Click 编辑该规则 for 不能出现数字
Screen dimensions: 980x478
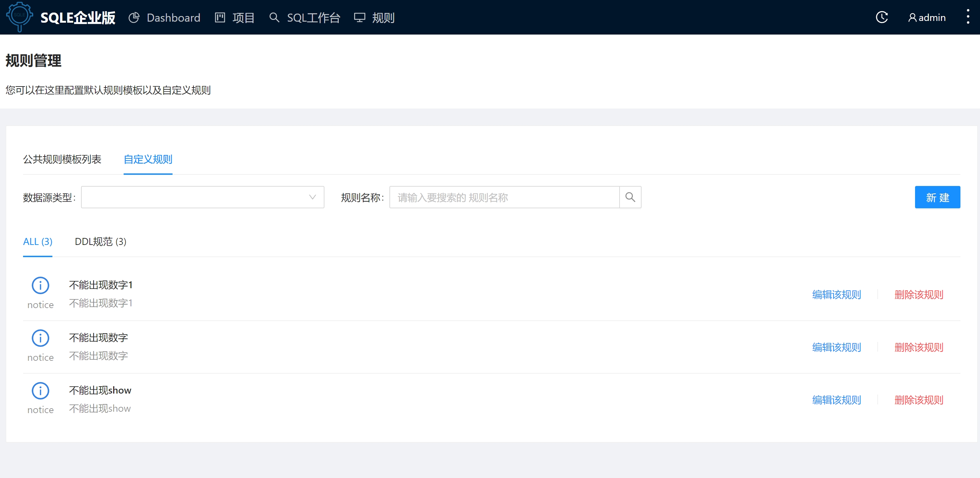836,347
